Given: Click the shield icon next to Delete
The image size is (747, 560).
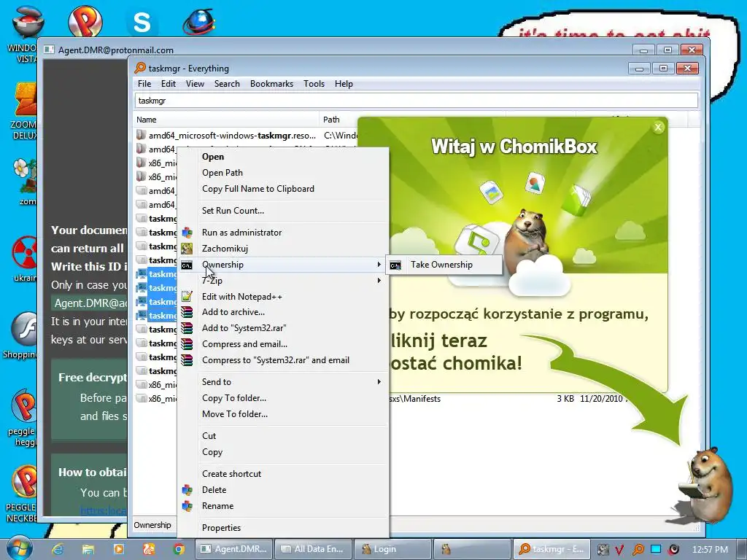Looking at the screenshot, I should click(187, 489).
